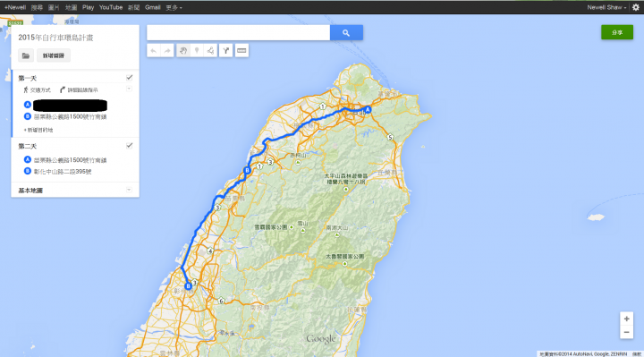Click the turn arrow detailed directions icon

click(63, 89)
